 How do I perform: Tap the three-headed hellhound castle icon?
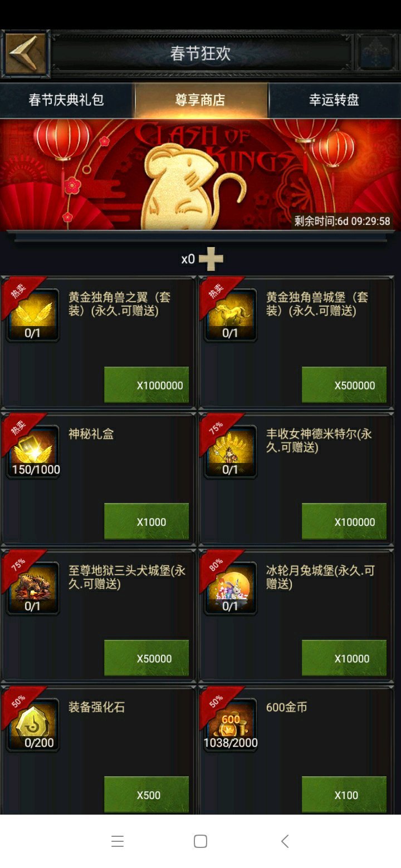tap(33, 588)
